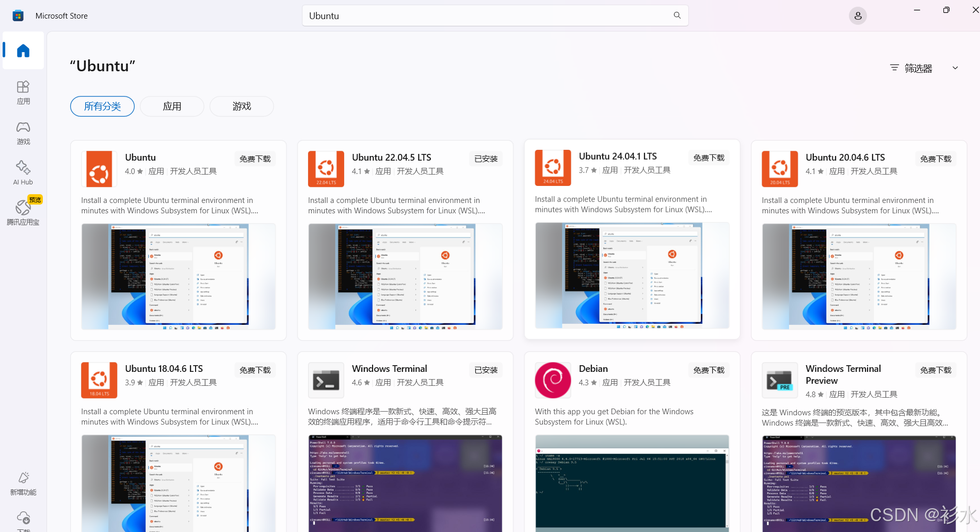This screenshot has height=532, width=980.
Task: Open the Ubuntu card screenshot thumbnail
Action: tap(178, 277)
